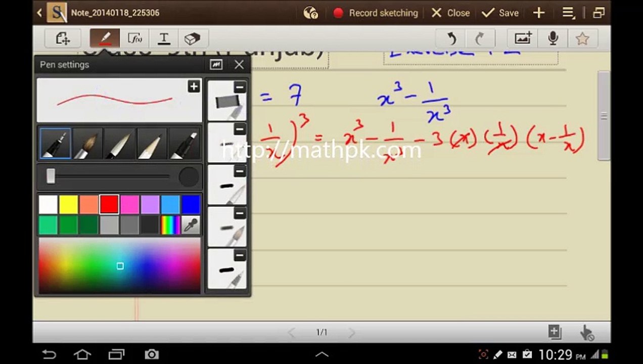
Task: Open the overflow menu icon
Action: pos(569,13)
